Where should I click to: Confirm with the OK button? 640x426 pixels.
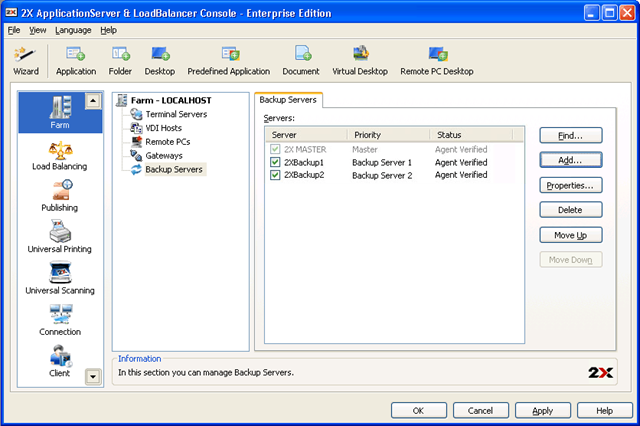tap(419, 410)
